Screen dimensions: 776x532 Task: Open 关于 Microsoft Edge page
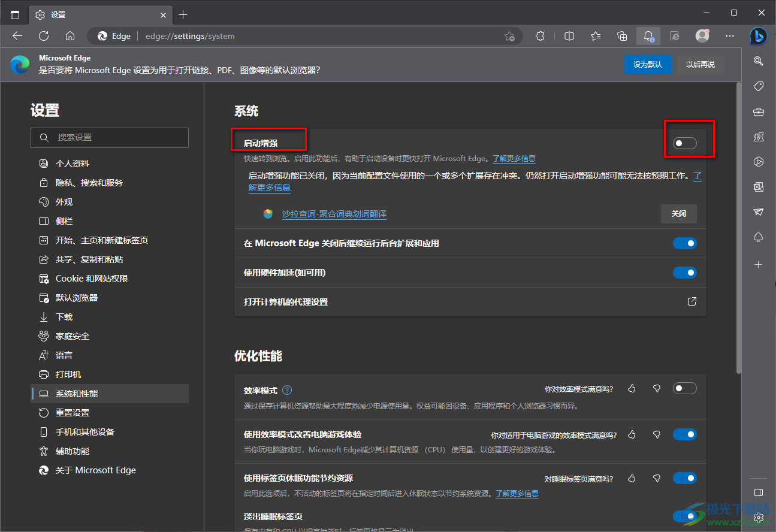[x=110, y=470]
